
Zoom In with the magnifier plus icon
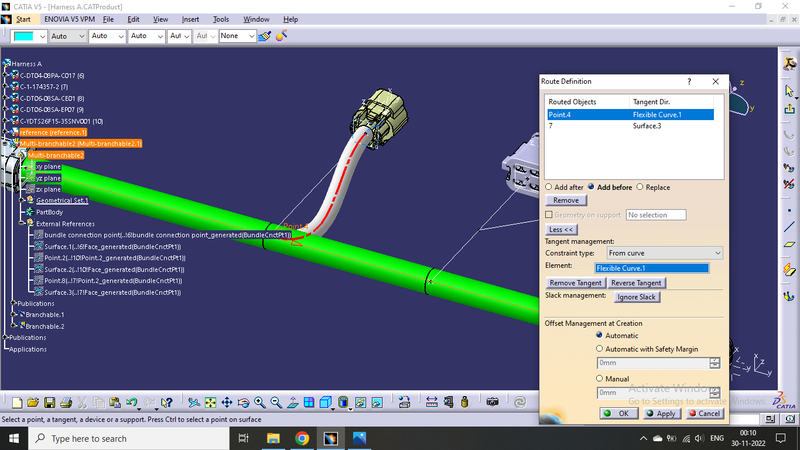pyautogui.click(x=260, y=403)
